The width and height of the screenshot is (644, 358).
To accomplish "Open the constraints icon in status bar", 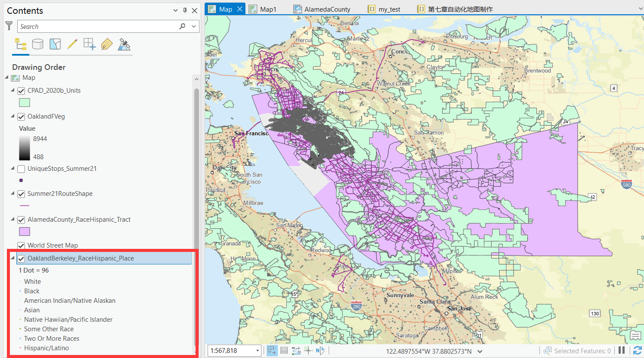I will tap(296, 351).
